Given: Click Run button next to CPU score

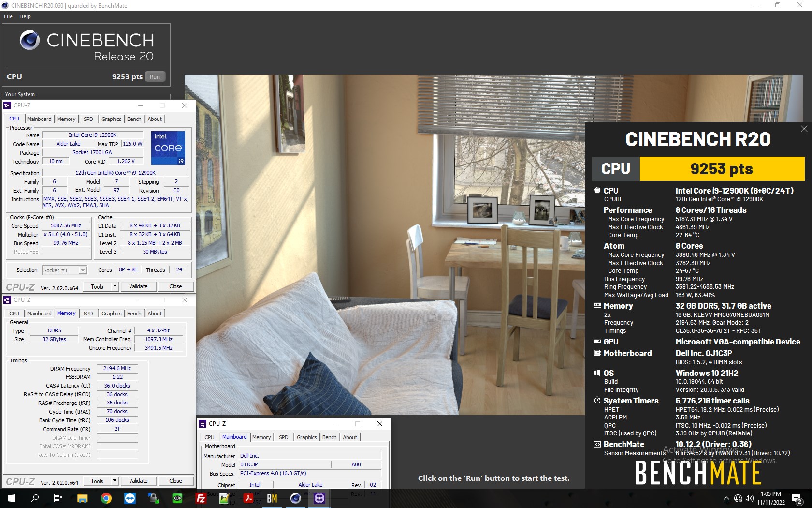Looking at the screenshot, I should [155, 77].
